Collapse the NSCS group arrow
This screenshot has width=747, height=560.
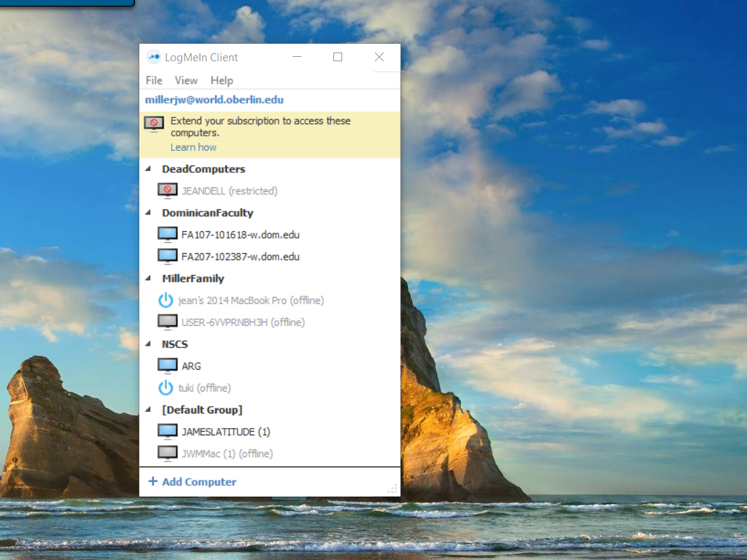point(149,344)
